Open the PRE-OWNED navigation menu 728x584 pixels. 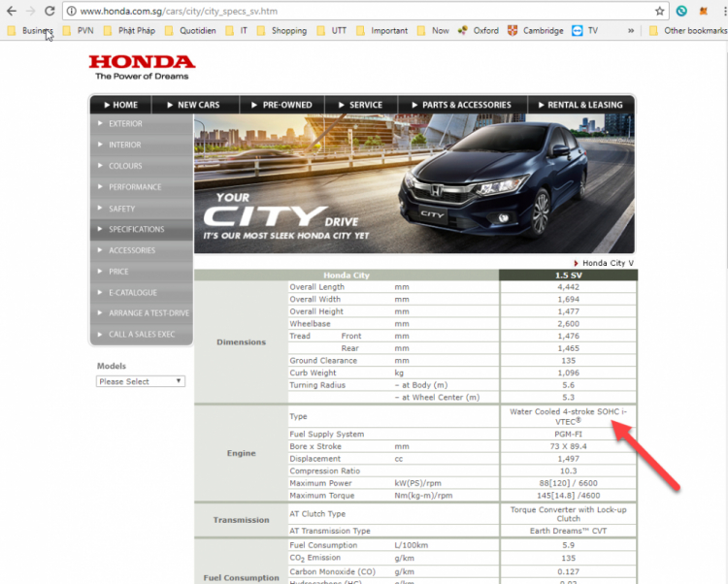[281, 105]
